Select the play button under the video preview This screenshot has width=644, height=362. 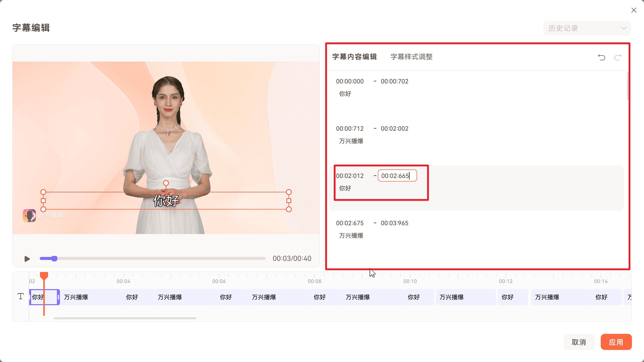click(x=27, y=258)
